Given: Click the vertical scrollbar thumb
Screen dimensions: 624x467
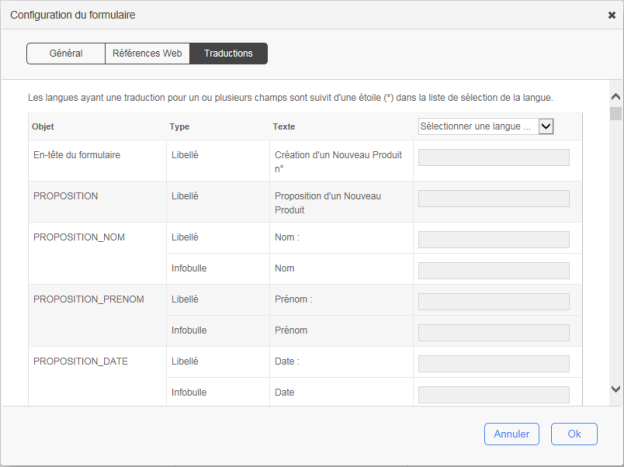Looking at the screenshot, I should 616,114.
